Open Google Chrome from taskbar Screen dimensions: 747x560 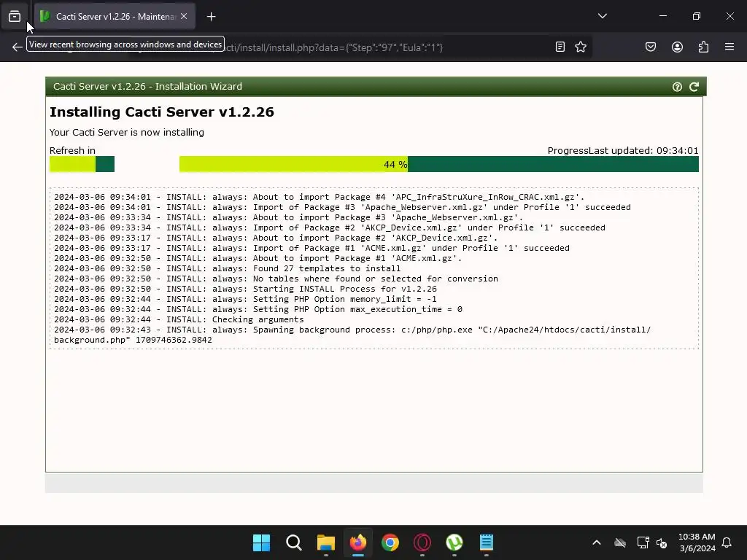click(x=390, y=542)
